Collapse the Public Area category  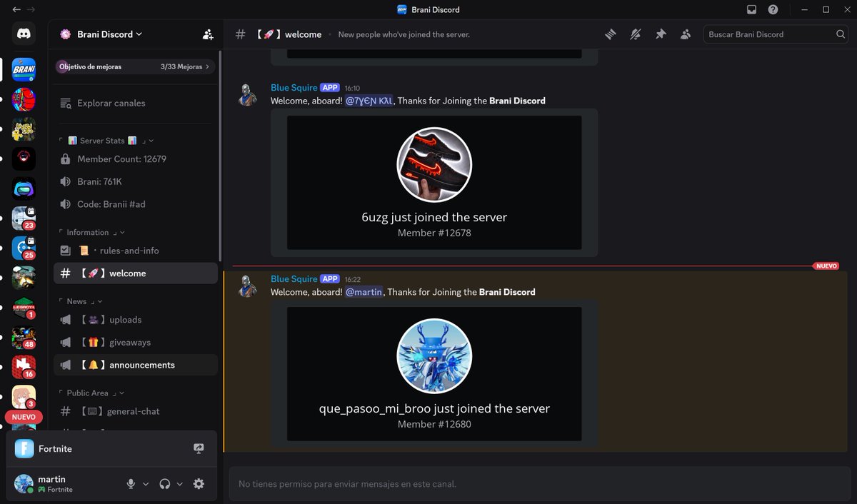pos(91,393)
